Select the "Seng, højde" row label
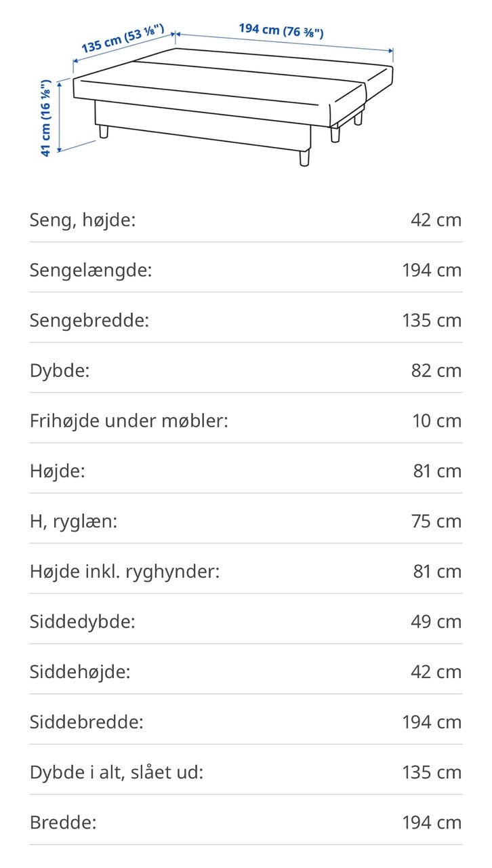This screenshot has height=868, width=492. coord(83,220)
